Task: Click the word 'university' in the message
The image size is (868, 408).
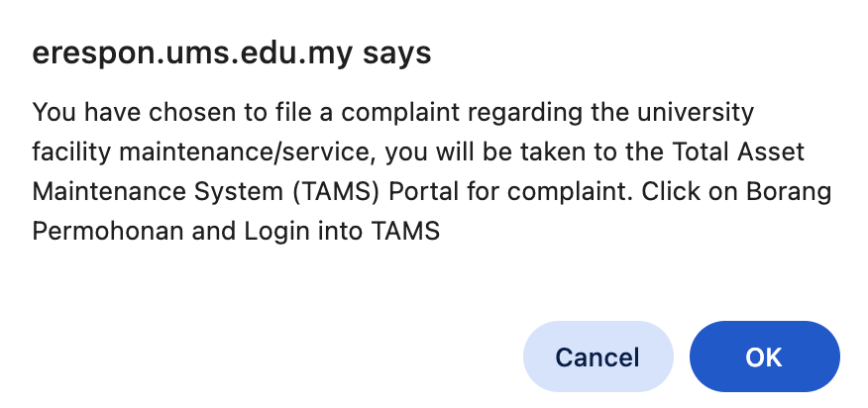Action: click(695, 111)
